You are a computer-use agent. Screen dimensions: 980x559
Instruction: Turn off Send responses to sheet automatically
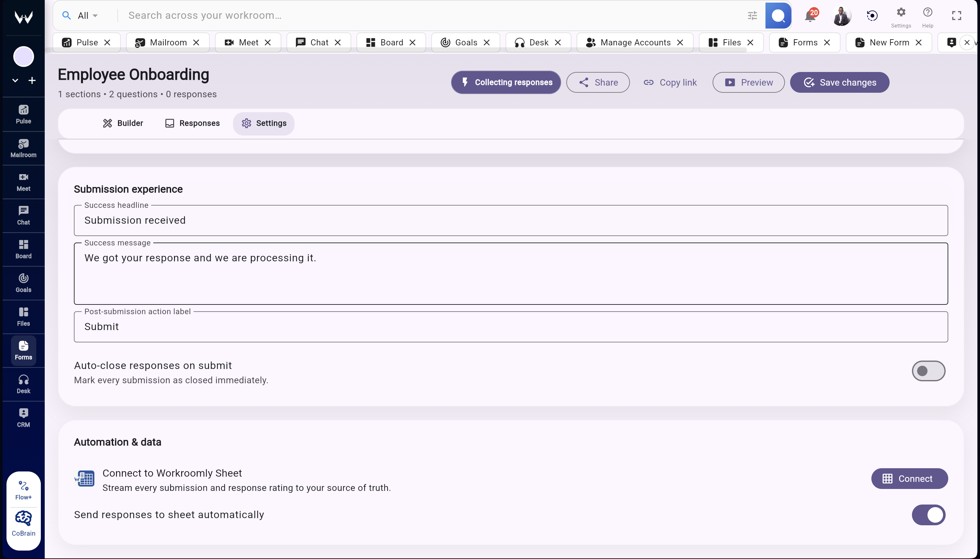(x=928, y=515)
